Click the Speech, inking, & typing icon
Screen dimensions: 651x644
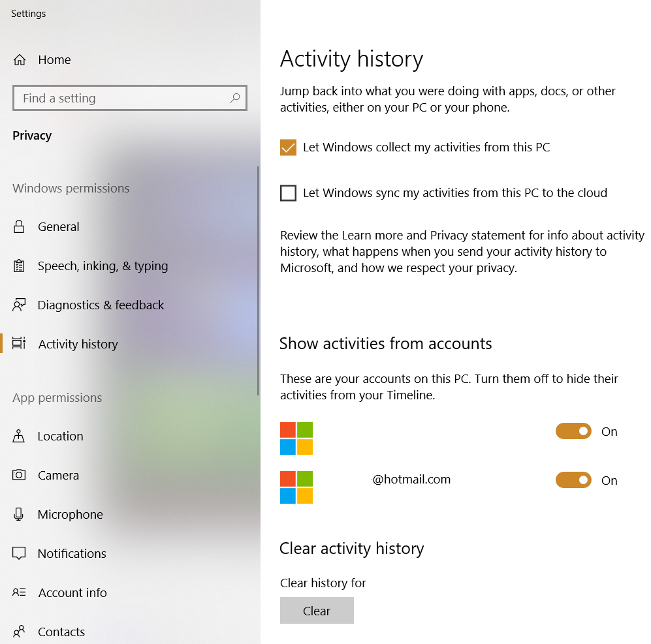[x=20, y=266]
